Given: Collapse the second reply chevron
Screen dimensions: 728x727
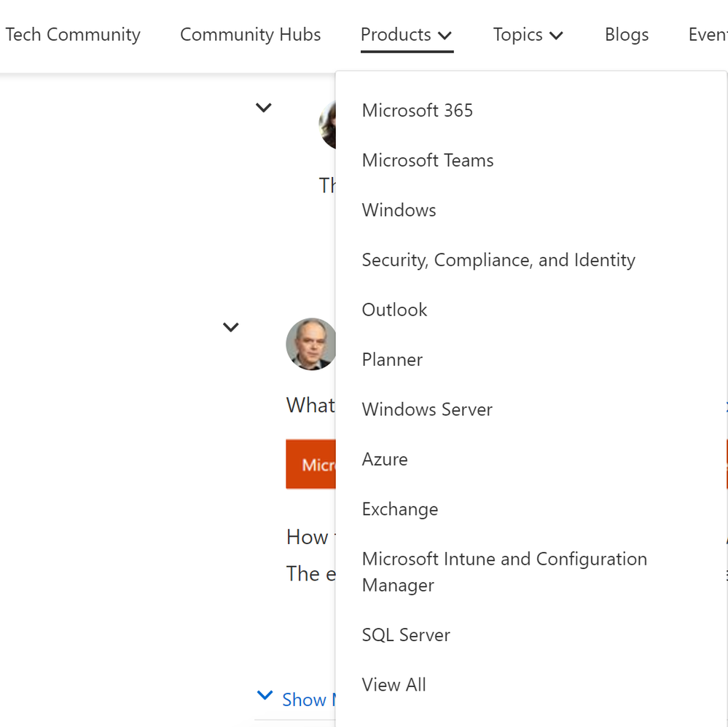Looking at the screenshot, I should [231, 327].
